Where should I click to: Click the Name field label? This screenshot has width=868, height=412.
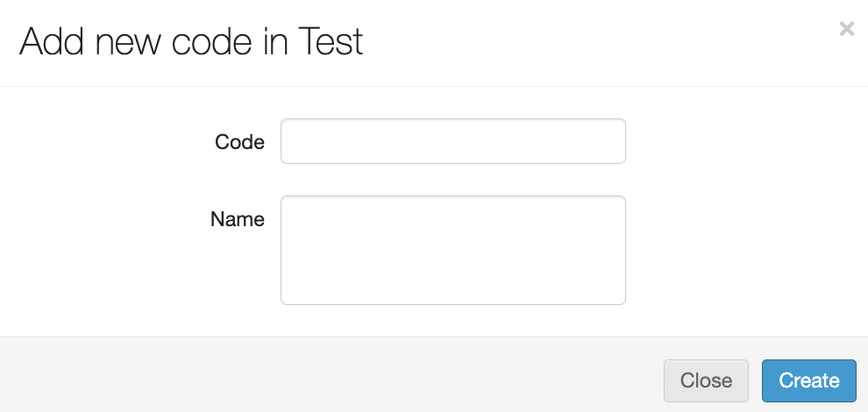(237, 219)
